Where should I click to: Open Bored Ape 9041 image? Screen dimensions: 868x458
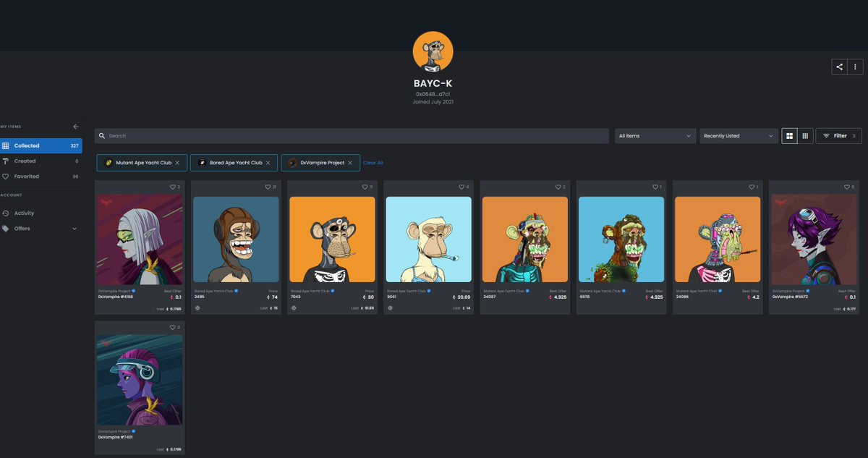tap(428, 239)
